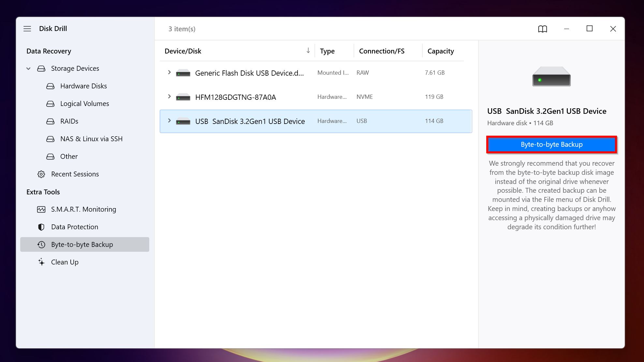Viewport: 644px width, 362px height.
Task: Click the Generic Flash Disk drive icon
Action: [183, 73]
